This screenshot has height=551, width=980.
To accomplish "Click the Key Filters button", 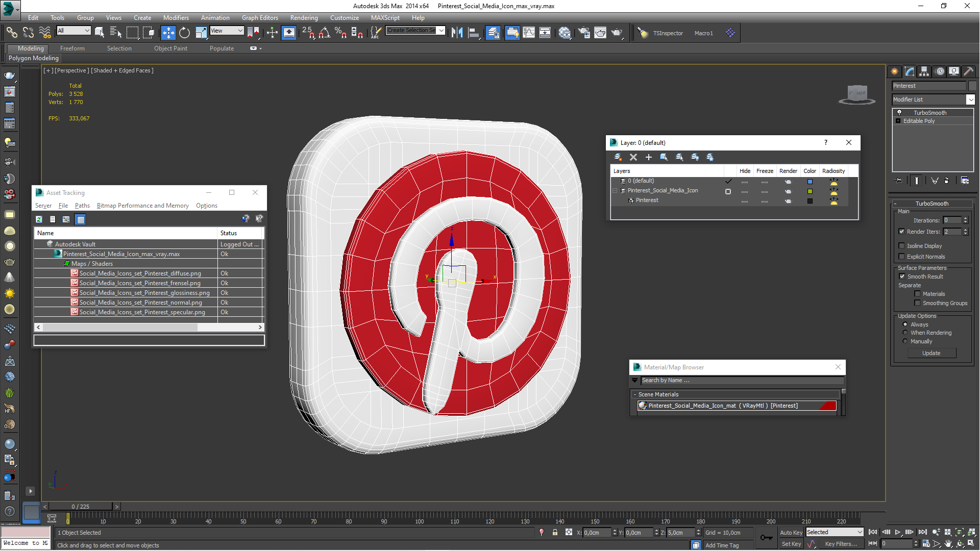I will point(841,544).
